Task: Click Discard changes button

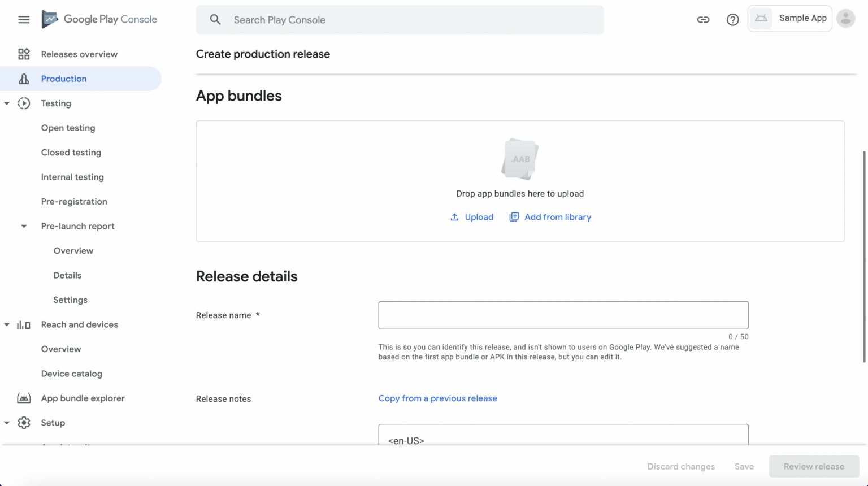Action: coord(681,467)
